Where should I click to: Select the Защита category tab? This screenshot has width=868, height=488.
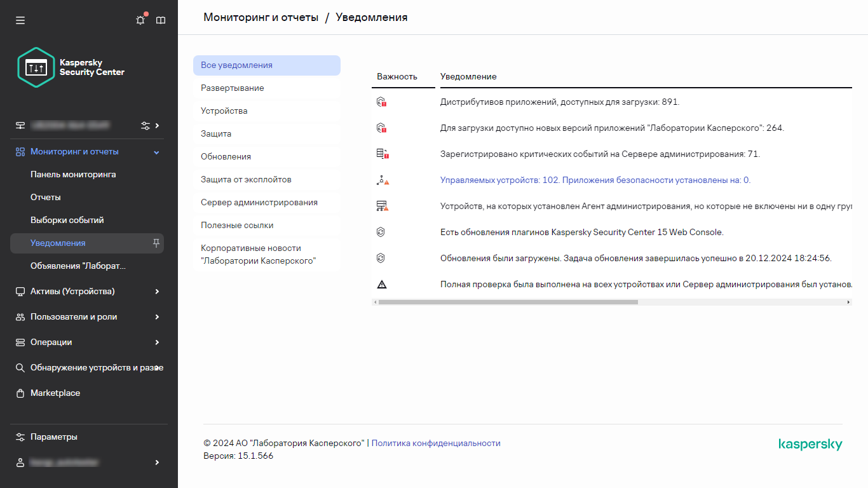[x=216, y=133]
